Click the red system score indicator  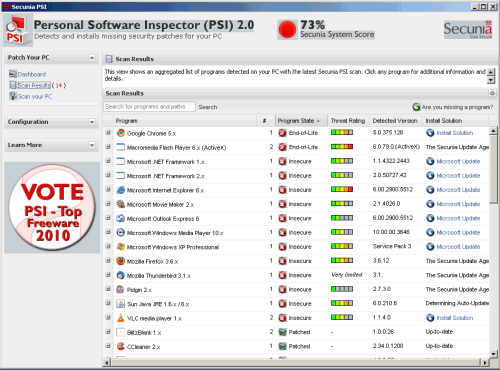coord(287,30)
